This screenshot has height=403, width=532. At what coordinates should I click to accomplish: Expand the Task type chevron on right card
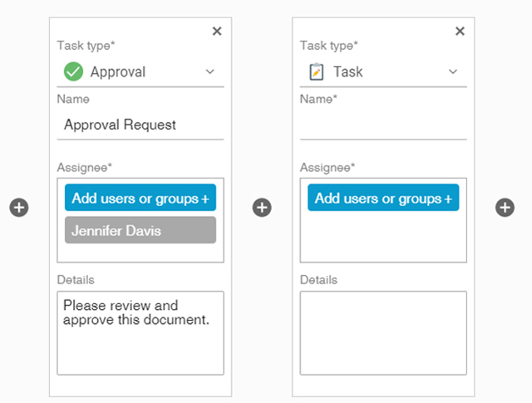click(x=453, y=72)
